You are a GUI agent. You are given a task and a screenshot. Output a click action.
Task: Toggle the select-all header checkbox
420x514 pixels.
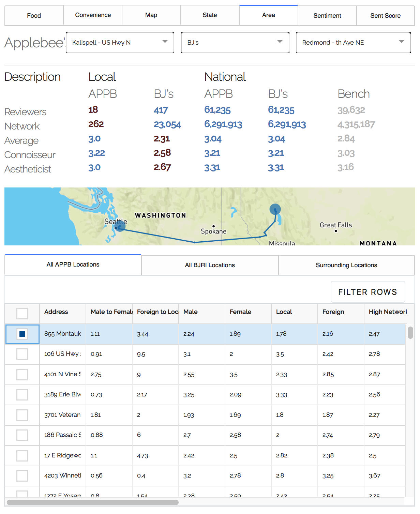(x=22, y=314)
